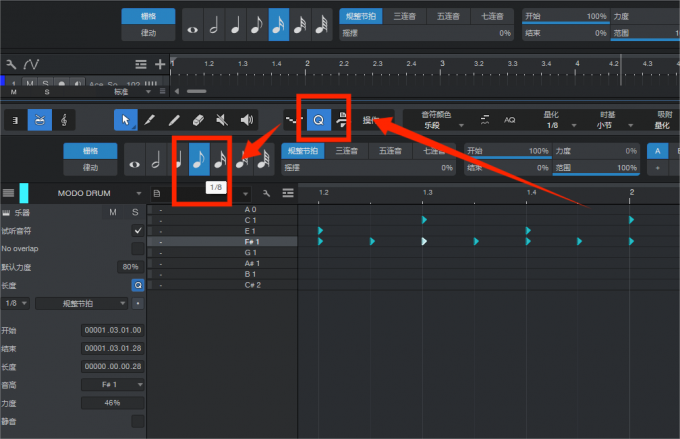
Task: Toggle the blue Q button next to 长度
Action: (138, 285)
